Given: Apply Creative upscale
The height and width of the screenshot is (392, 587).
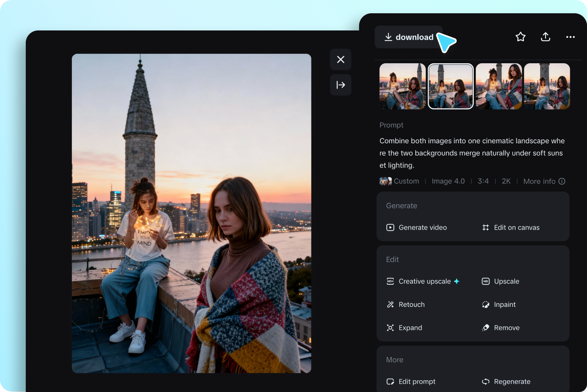Looking at the screenshot, I should [423, 281].
